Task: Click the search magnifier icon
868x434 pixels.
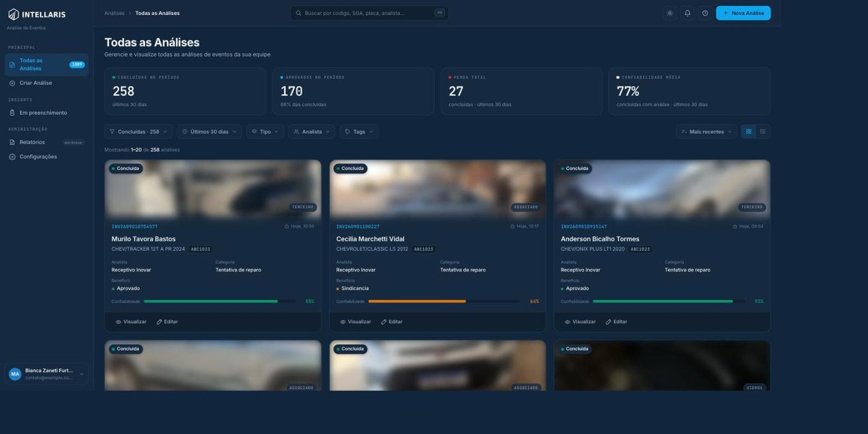Action: coord(298,13)
